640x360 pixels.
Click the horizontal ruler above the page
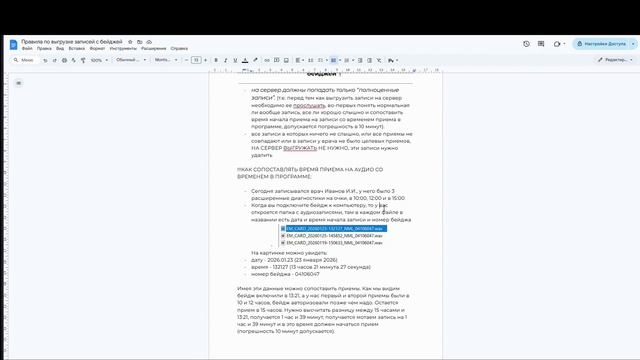point(325,70)
